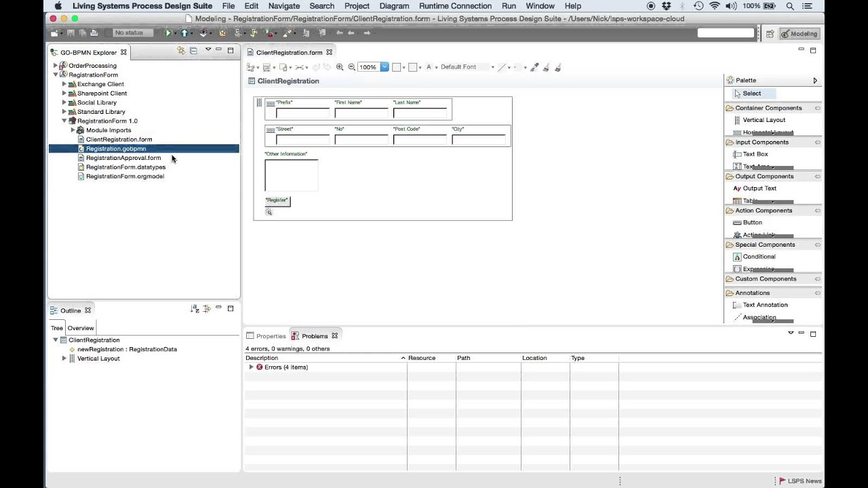This screenshot has height=488, width=868.
Task: Click the Print icon in main toolbar
Action: [94, 33]
